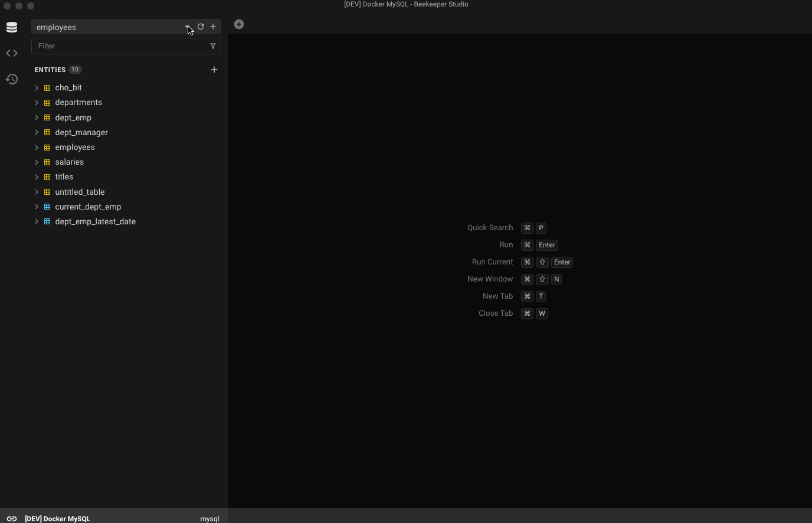Expand the titles table
Viewport: 812px width, 523px height.
[37, 176]
